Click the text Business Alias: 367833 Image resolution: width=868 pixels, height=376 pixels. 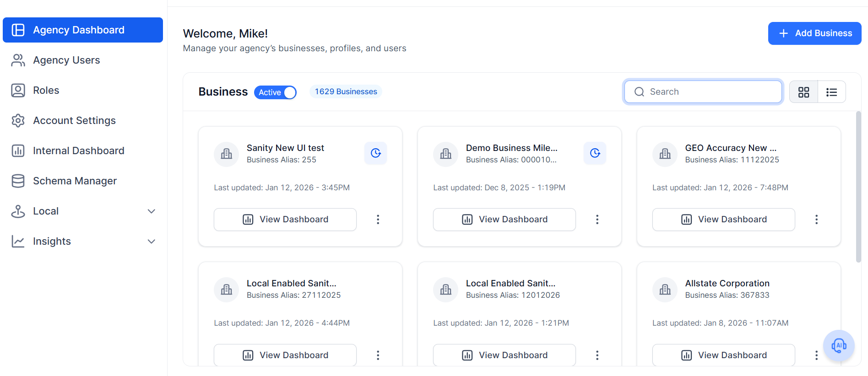[x=727, y=295]
